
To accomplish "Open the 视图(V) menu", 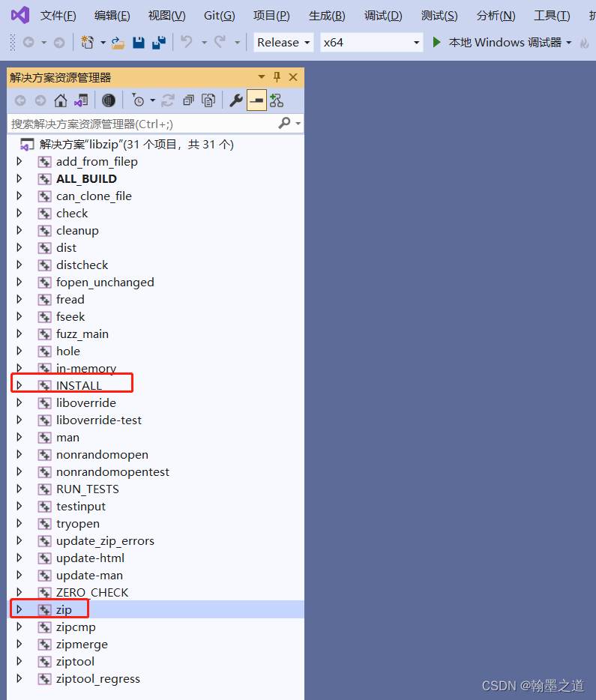I will click(x=166, y=16).
